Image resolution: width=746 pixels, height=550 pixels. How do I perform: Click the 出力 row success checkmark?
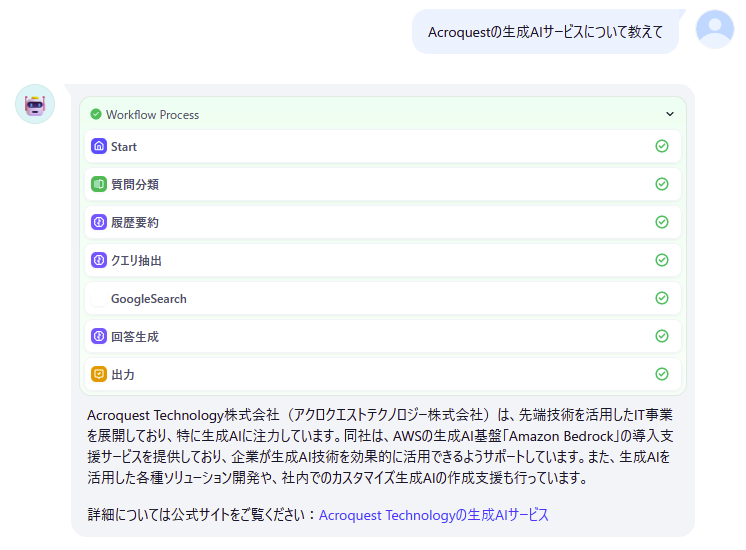pyautogui.click(x=662, y=374)
